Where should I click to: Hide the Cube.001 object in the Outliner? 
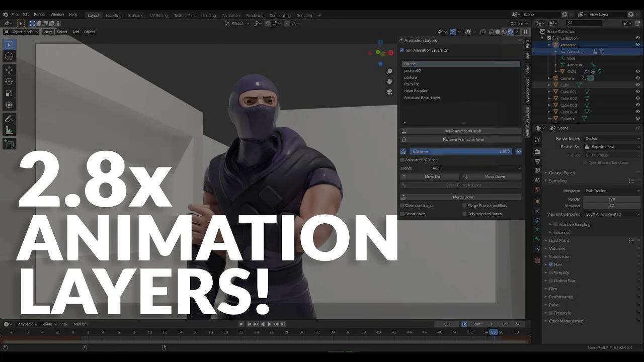[x=637, y=92]
